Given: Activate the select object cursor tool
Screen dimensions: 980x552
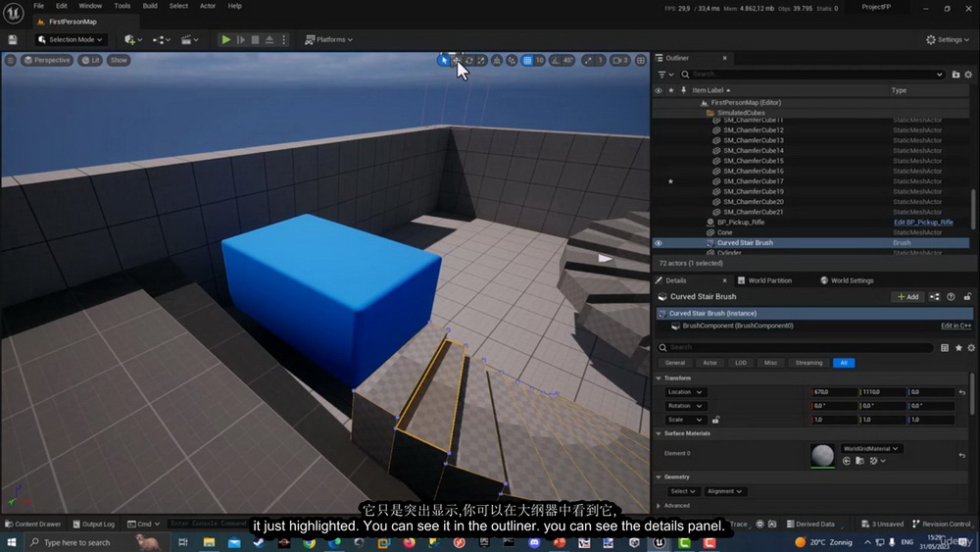Looking at the screenshot, I should pyautogui.click(x=443, y=61).
